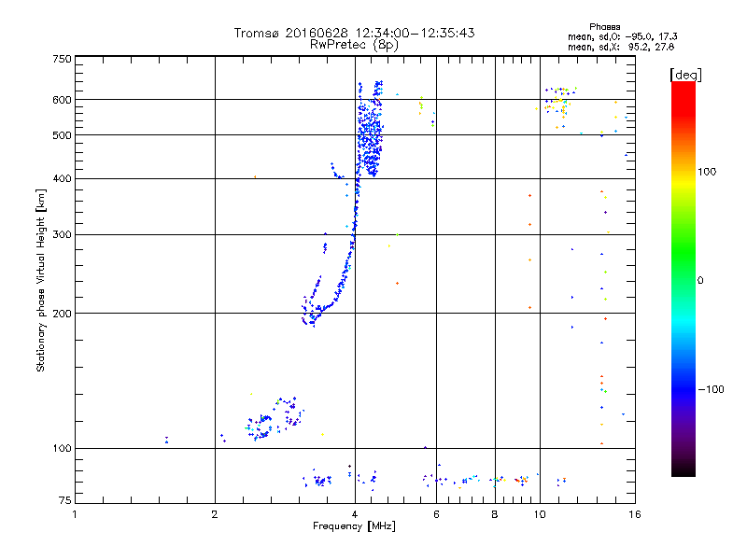The height and width of the screenshot is (560, 747).
Task: Click the "16" frequency axis tick label
Action: point(635,514)
